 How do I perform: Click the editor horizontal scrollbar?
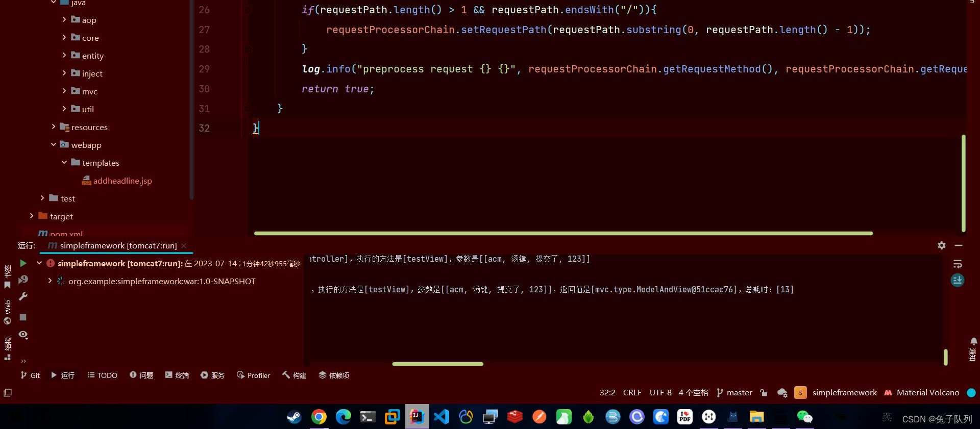point(563,233)
